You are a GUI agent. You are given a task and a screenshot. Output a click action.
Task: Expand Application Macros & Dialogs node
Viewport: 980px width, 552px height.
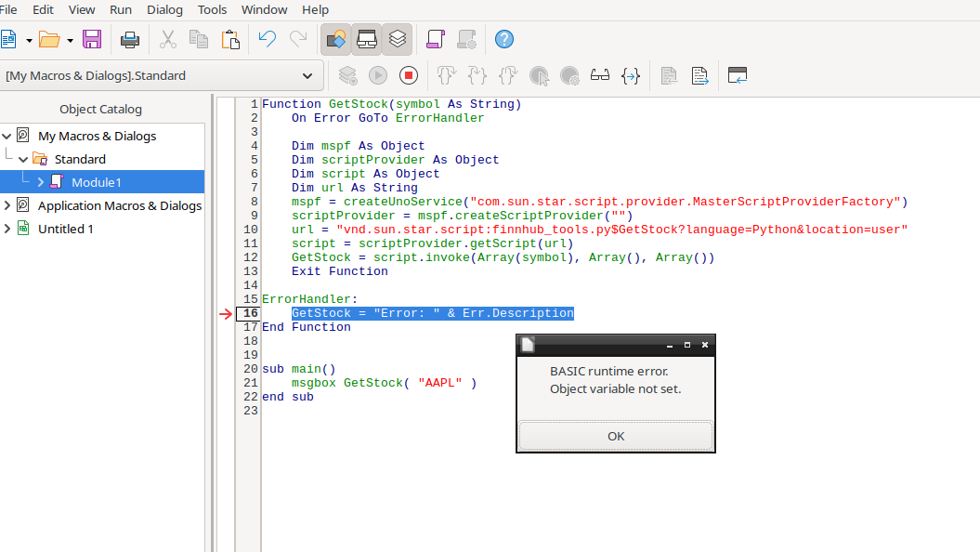[7, 205]
